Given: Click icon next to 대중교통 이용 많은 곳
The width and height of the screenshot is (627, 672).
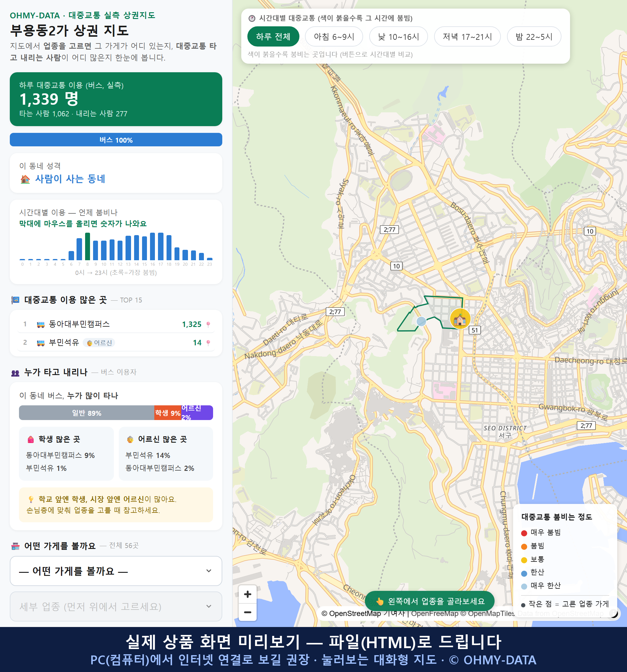Looking at the screenshot, I should (x=15, y=300).
